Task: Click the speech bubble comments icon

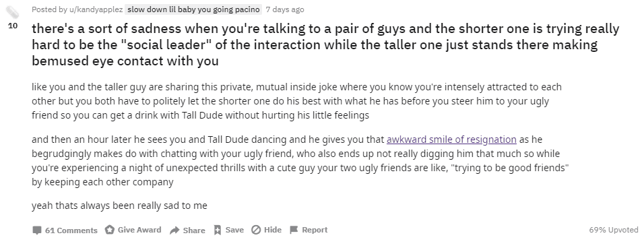Action: pos(37,230)
